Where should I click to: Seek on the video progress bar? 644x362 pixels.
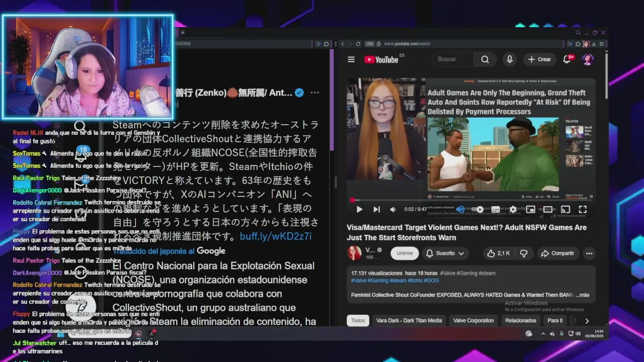click(470, 200)
